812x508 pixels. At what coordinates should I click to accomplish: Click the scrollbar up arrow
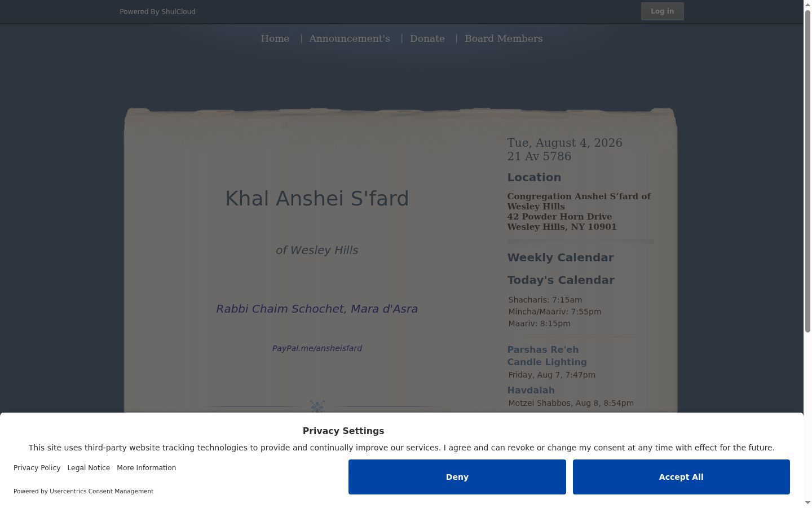807,4
